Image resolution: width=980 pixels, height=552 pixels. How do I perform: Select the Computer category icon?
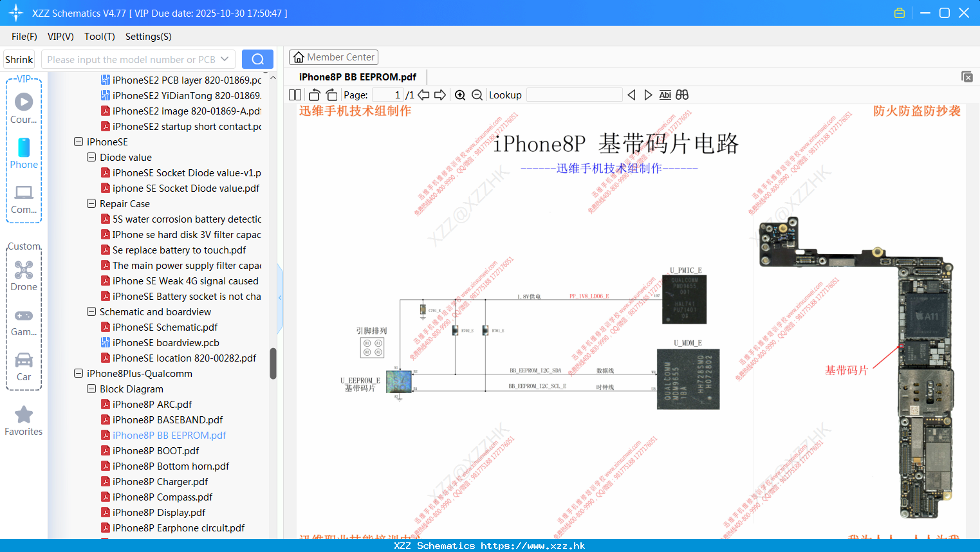point(24,199)
